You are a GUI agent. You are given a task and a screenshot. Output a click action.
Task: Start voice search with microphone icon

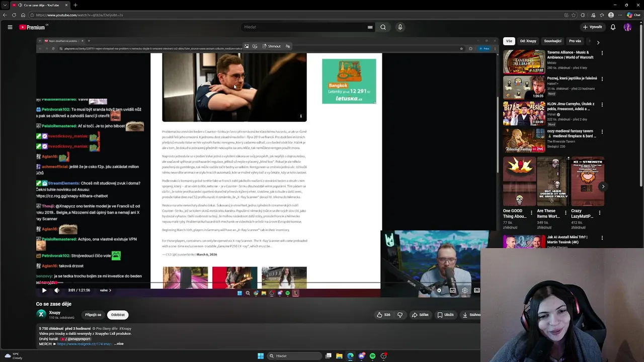pyautogui.click(x=400, y=27)
